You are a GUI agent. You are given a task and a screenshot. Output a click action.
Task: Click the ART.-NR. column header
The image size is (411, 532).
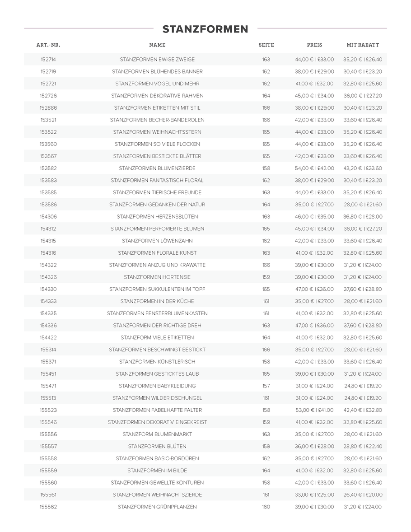pos(48,45)
